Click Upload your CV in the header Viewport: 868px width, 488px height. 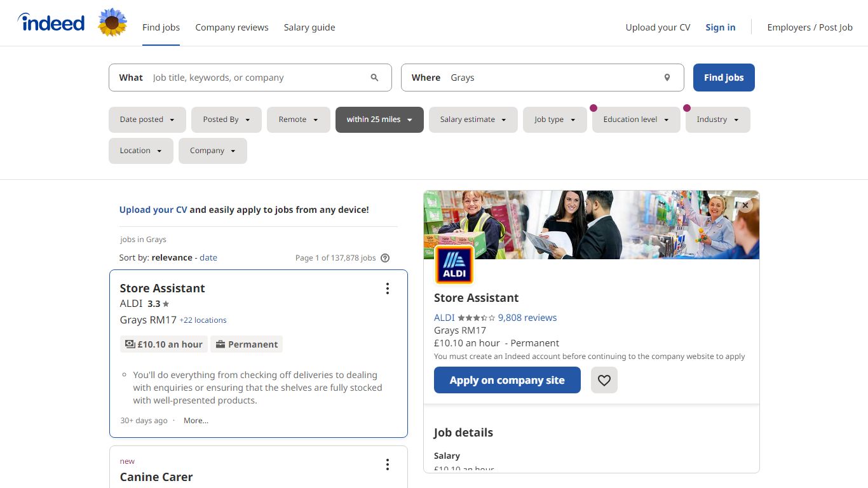[658, 27]
